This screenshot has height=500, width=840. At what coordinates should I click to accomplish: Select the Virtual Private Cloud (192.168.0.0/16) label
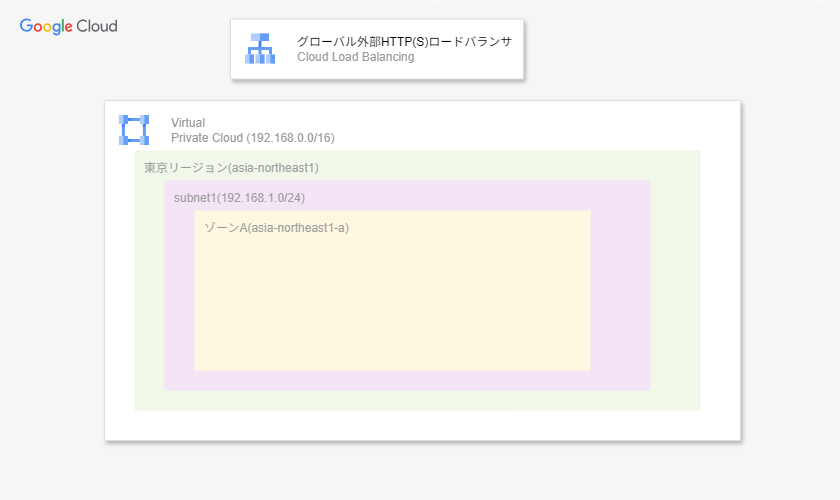click(x=253, y=130)
